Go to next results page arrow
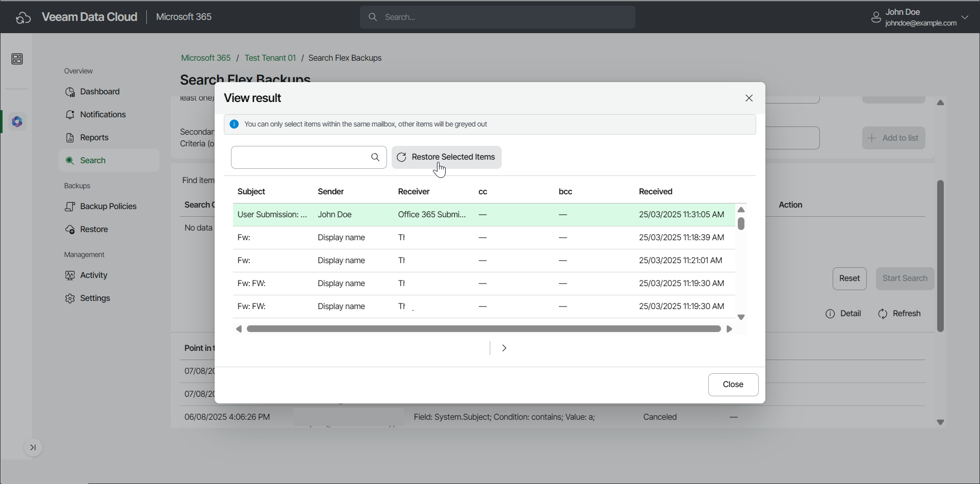980x484 pixels. 504,348
